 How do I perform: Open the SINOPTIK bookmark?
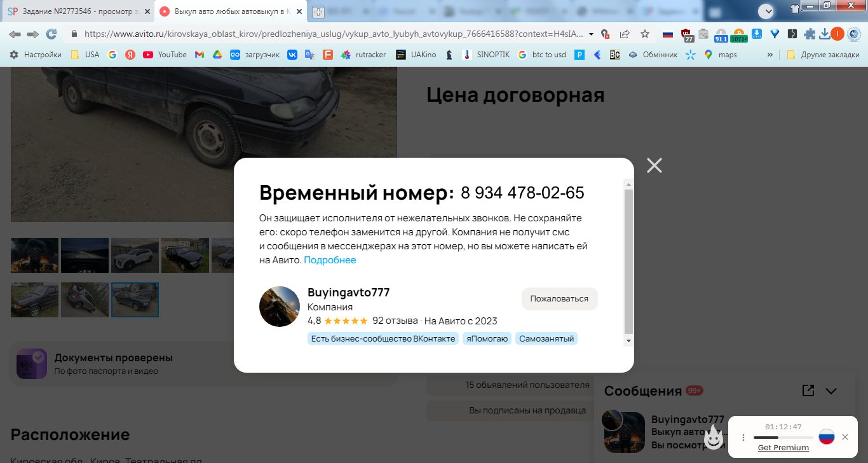486,55
